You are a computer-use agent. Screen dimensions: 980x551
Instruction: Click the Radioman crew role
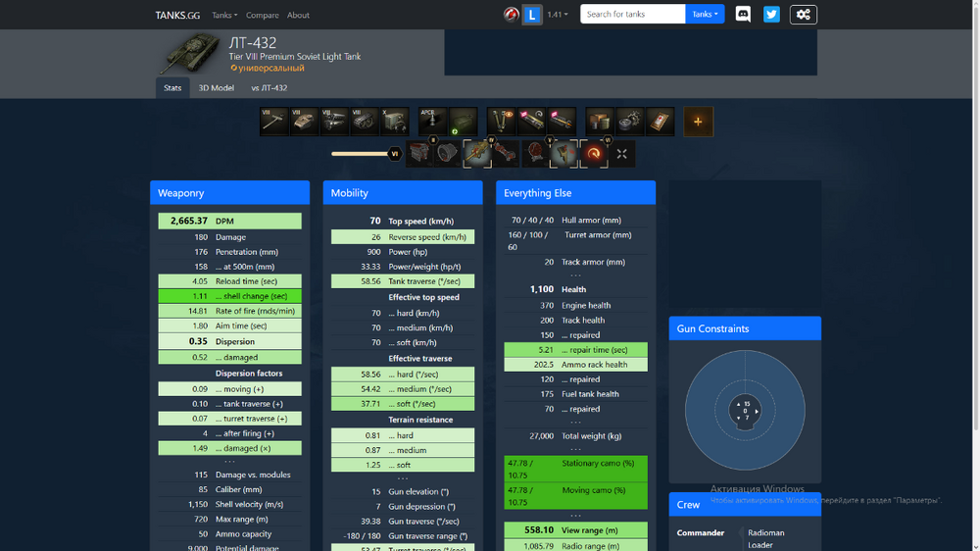pyautogui.click(x=765, y=533)
